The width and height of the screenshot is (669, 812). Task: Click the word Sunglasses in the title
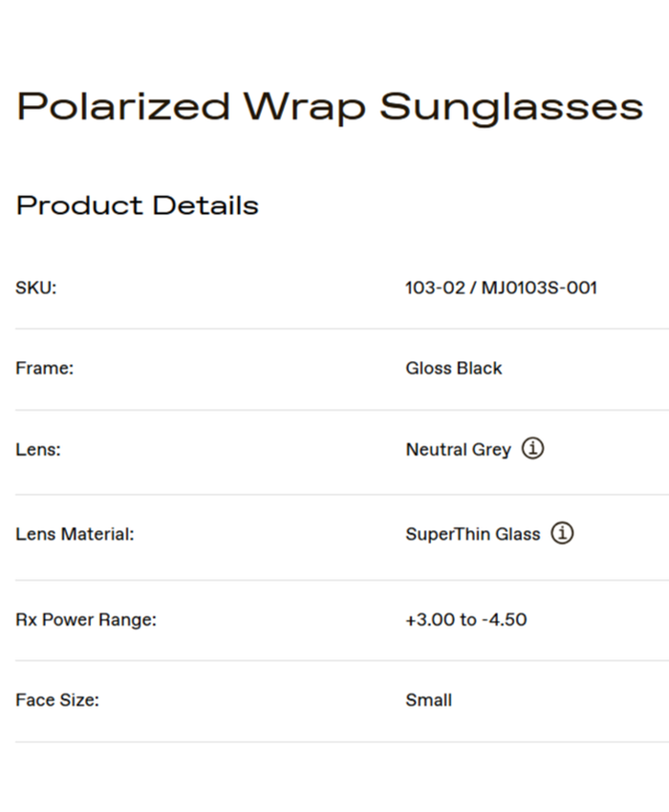511,107
